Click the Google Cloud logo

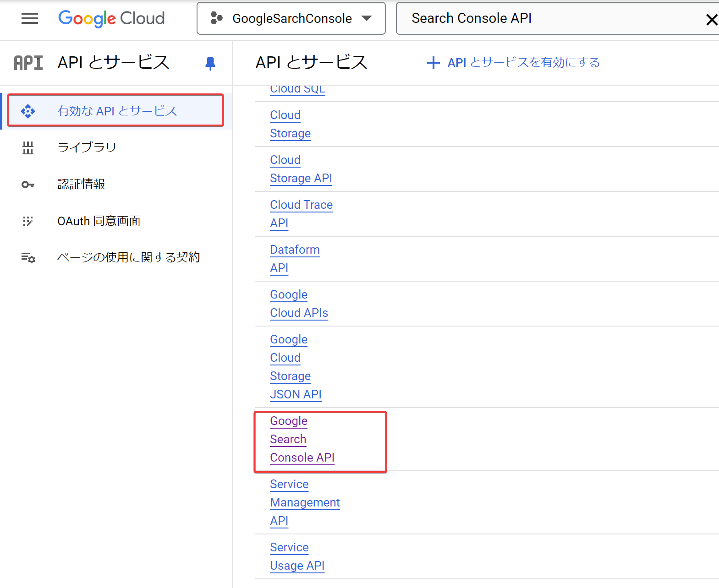[x=111, y=18]
